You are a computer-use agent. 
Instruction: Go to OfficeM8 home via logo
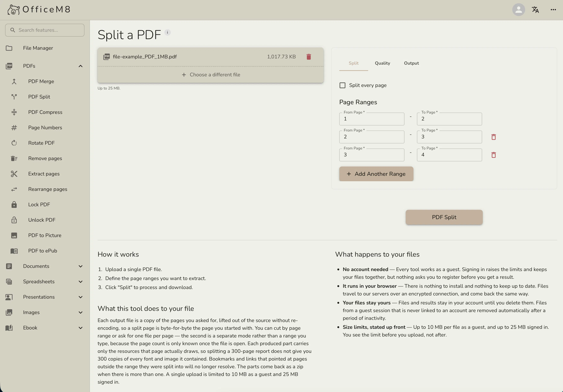tap(39, 10)
